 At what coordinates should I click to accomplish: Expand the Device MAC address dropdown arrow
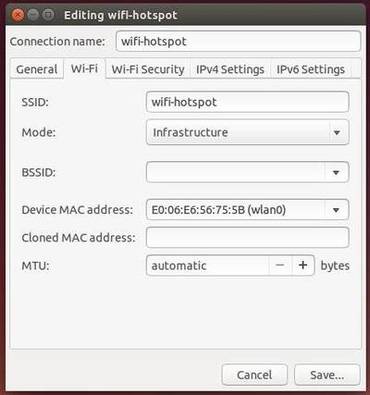pyautogui.click(x=336, y=210)
